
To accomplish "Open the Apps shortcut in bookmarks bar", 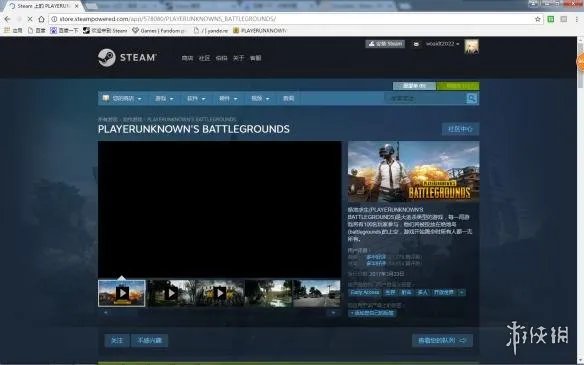I will tap(13, 31).
